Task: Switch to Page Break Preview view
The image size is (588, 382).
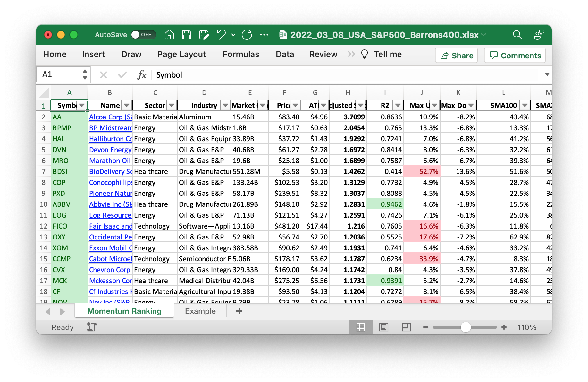Action: point(406,327)
